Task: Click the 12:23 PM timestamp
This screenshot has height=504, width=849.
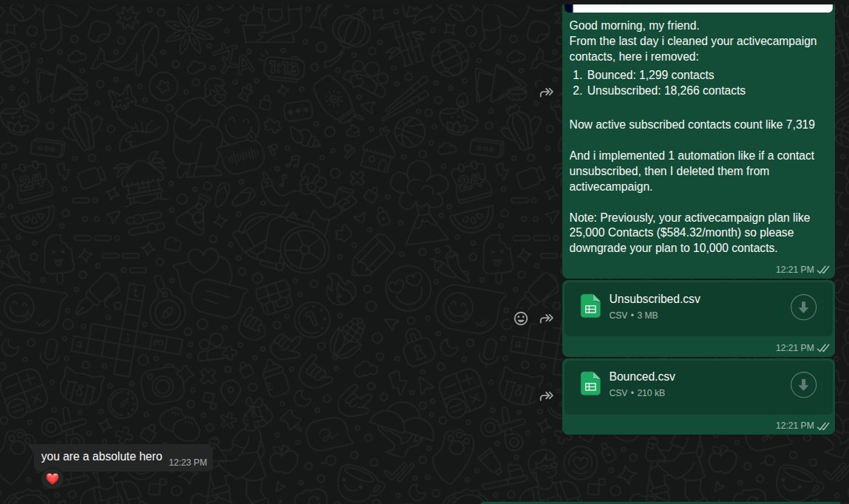Action: click(x=188, y=463)
